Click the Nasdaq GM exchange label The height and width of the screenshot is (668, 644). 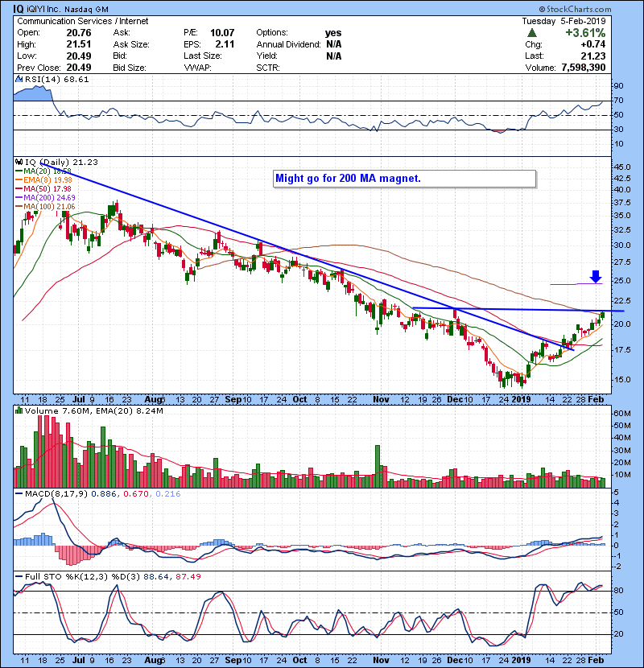click(87, 9)
